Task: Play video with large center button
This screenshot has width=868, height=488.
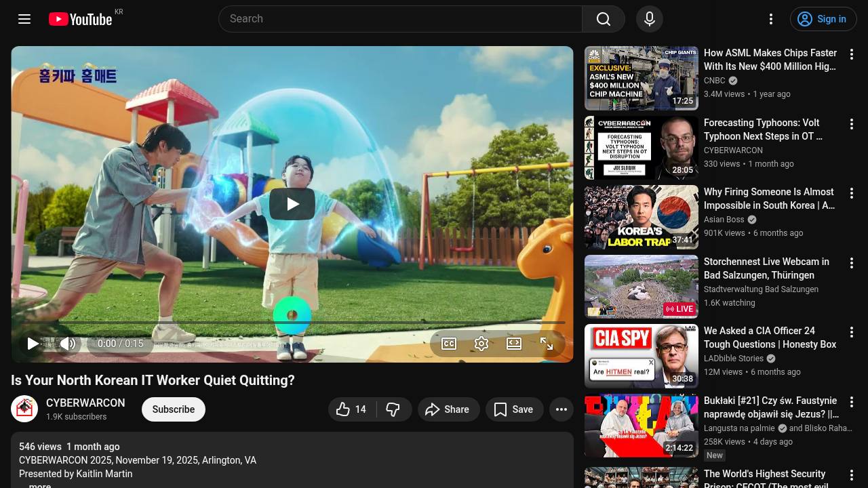Action: 292,204
